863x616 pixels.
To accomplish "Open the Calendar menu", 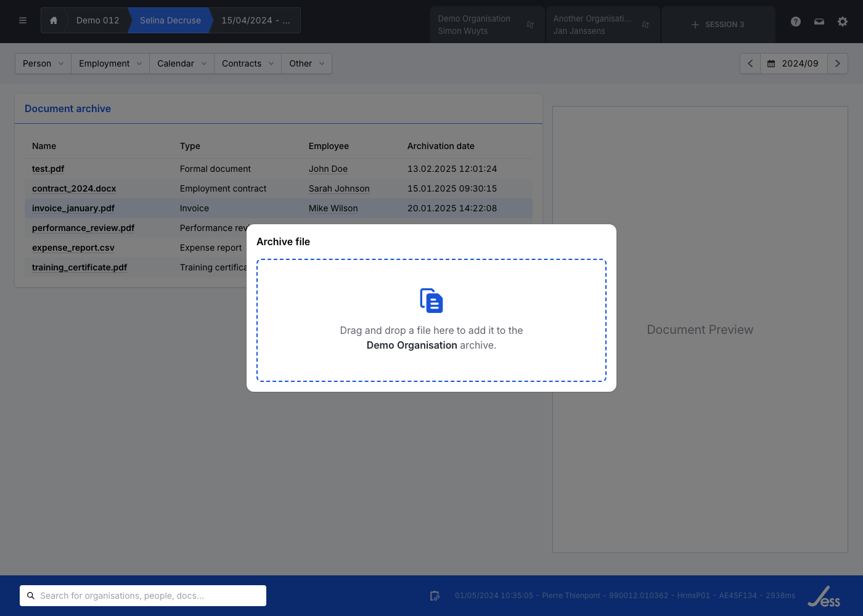I will click(182, 63).
